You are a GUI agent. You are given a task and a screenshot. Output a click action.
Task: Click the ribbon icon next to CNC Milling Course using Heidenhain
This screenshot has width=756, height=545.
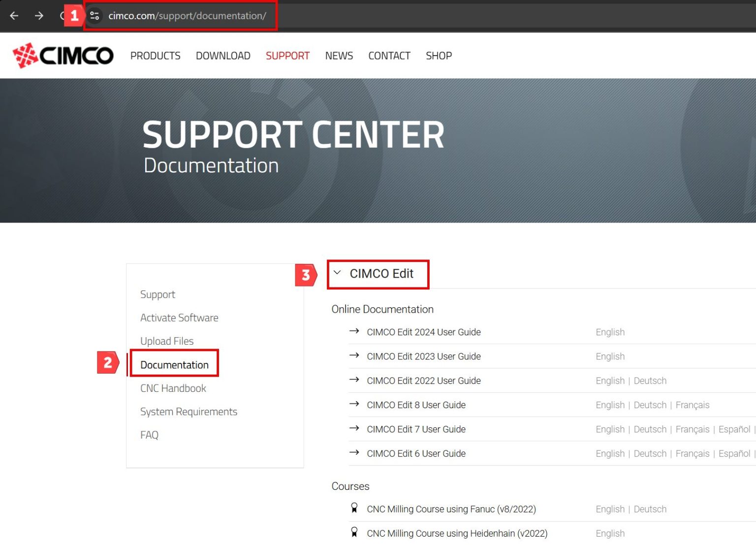pyautogui.click(x=354, y=532)
